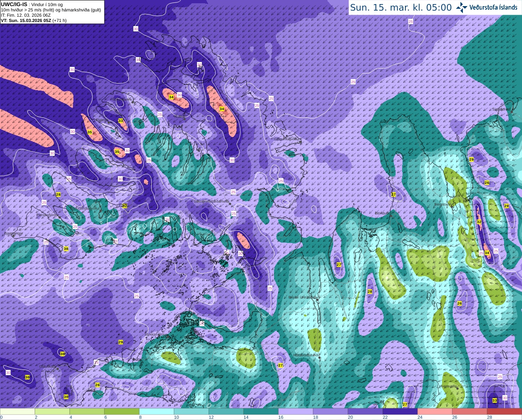The height and width of the screenshot is (420, 522).
Task: Click the 'VT: Sun. 15.03.2026 05Z' valid-time line
Action: (x=33, y=20)
